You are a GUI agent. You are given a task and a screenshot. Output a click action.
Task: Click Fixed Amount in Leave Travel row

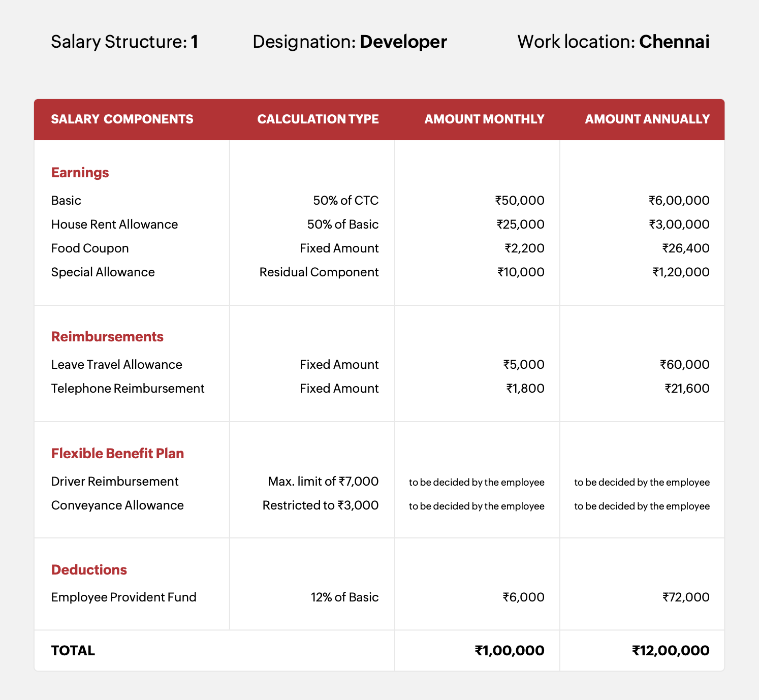point(339,365)
